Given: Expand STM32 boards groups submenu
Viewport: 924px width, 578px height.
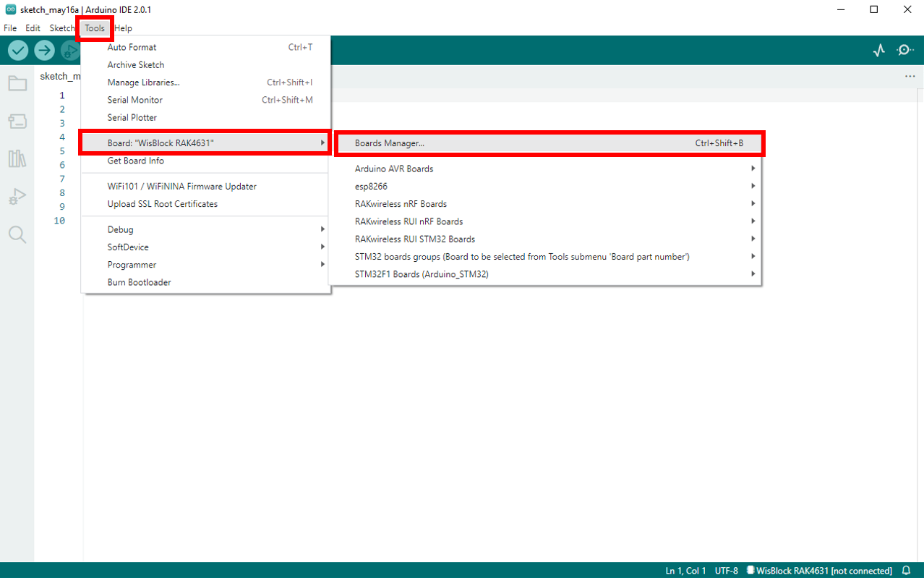Looking at the screenshot, I should (545, 257).
